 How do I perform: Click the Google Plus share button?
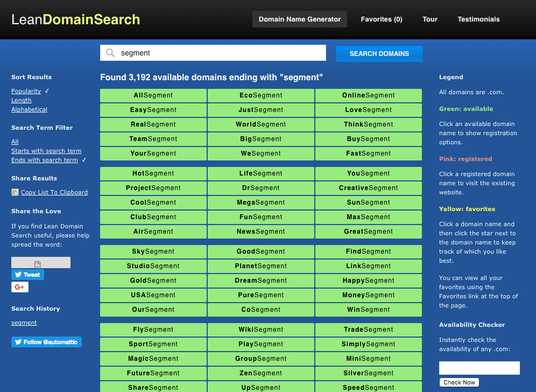(20, 287)
